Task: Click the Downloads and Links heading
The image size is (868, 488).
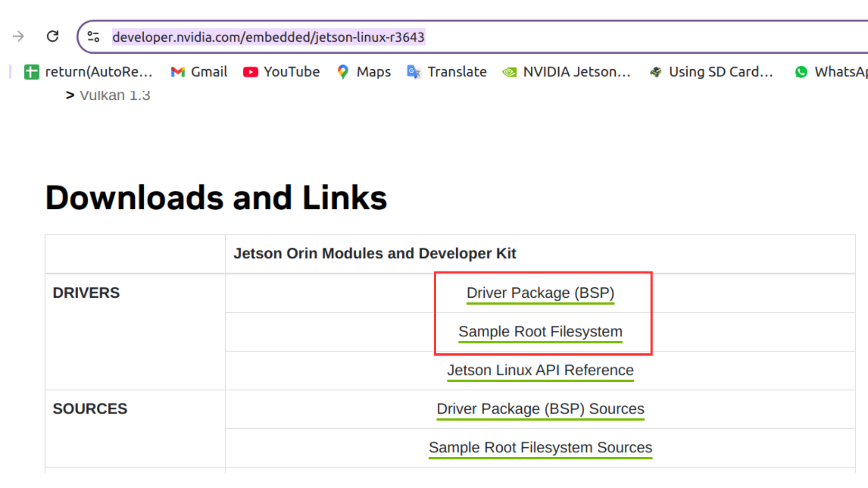Action: (x=216, y=198)
